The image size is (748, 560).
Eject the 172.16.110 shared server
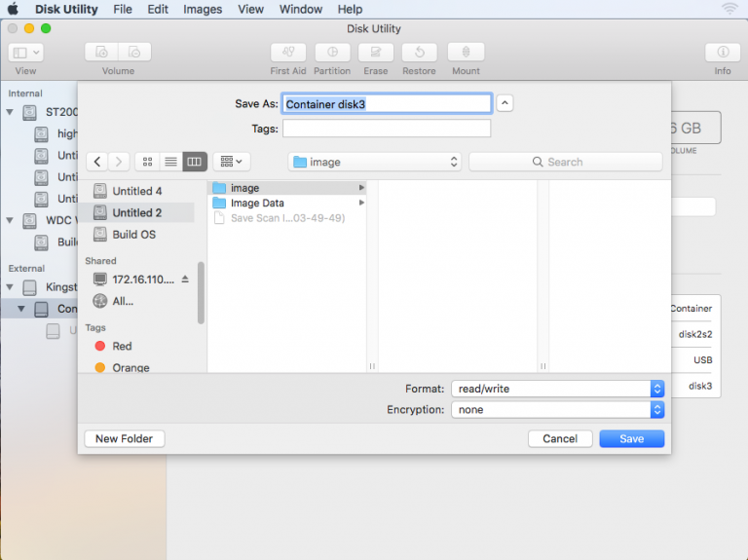(185, 280)
